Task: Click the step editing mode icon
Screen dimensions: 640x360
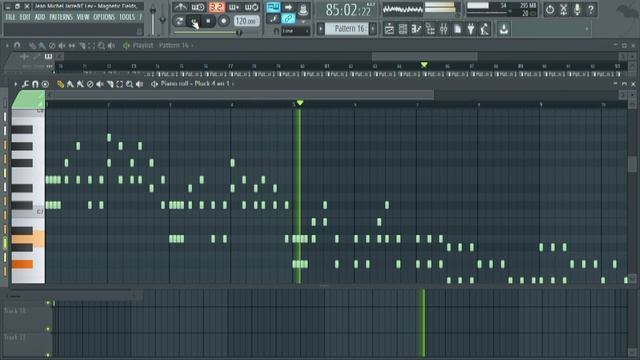Action: click(273, 18)
